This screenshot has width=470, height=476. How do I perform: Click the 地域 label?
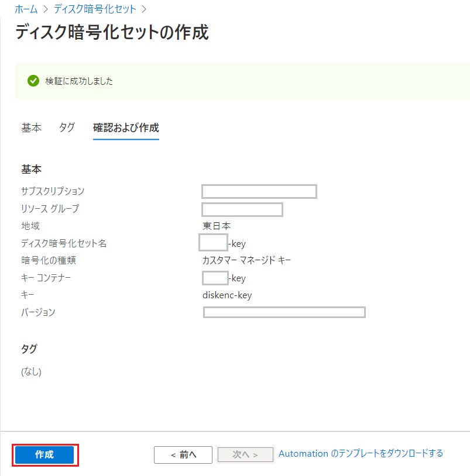click(30, 226)
